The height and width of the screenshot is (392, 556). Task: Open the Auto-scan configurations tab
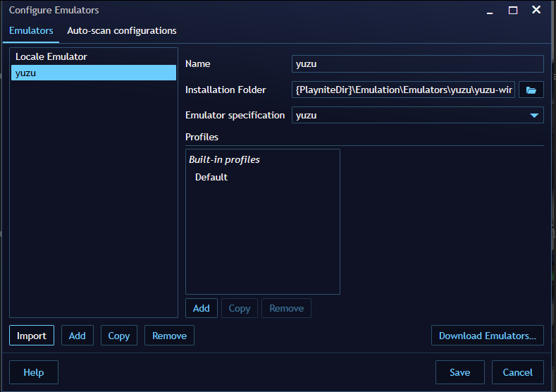[x=122, y=31]
